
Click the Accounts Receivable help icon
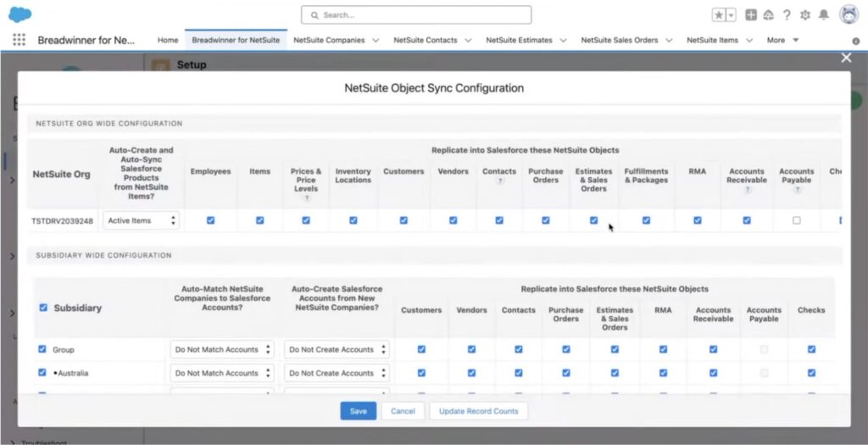click(747, 189)
